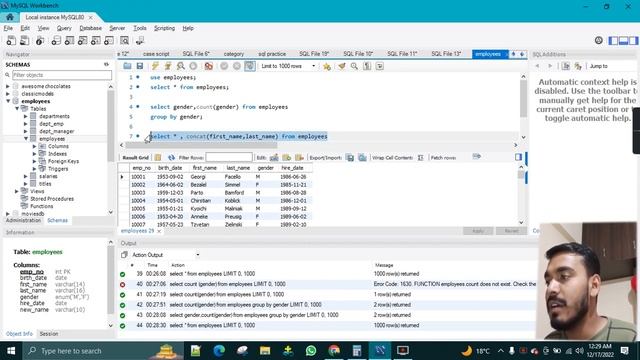Screen dimensions: 640x360
Task: Click the Filter objects search field
Action: pyautogui.click(x=62, y=75)
